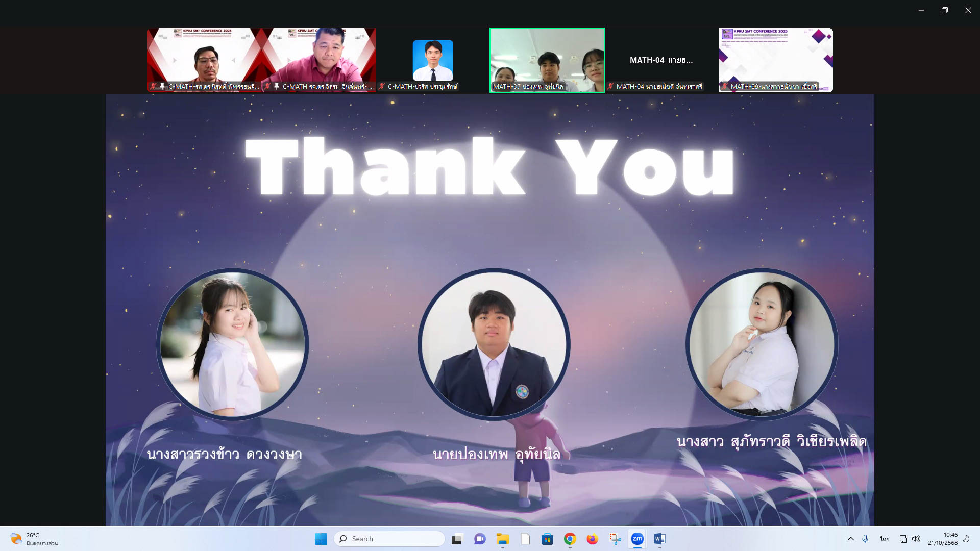Open the Teams chat icon

[x=480, y=539]
